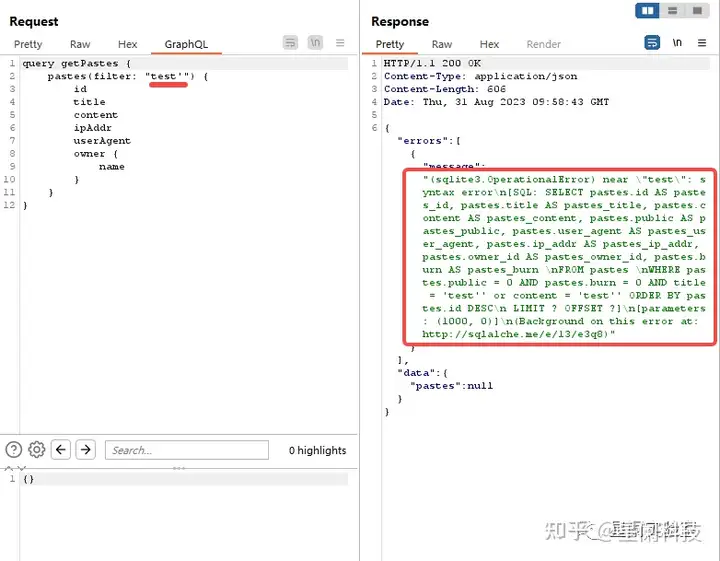Image resolution: width=720 pixels, height=561 pixels.
Task: Click the 'title' field in query
Action: point(90,102)
